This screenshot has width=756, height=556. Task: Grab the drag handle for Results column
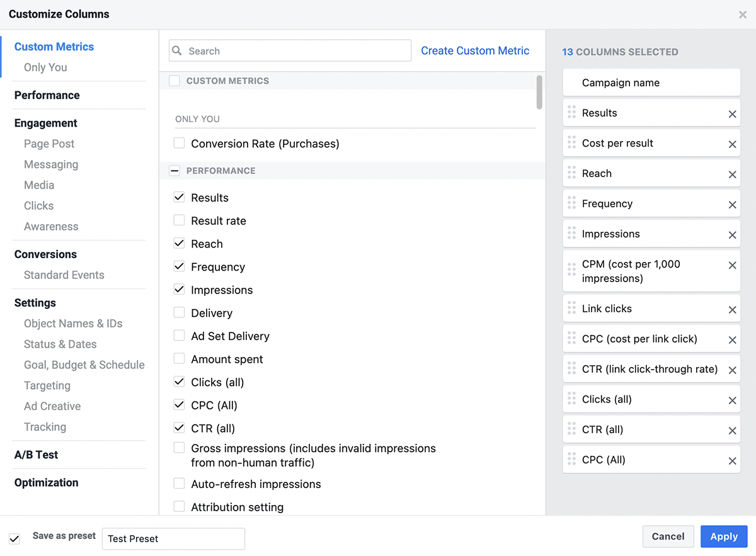coord(571,112)
